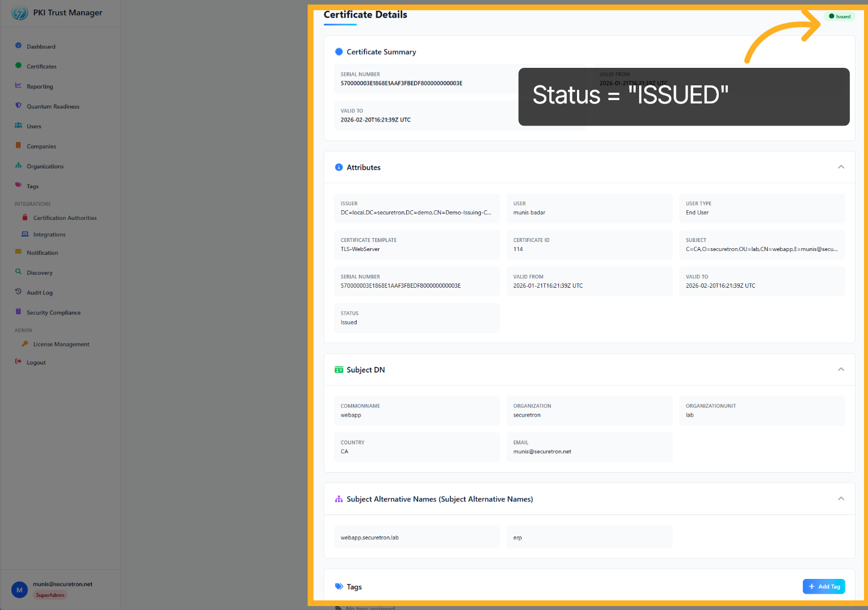Click the Subject value in Attributes
868x610 pixels.
[x=762, y=249]
